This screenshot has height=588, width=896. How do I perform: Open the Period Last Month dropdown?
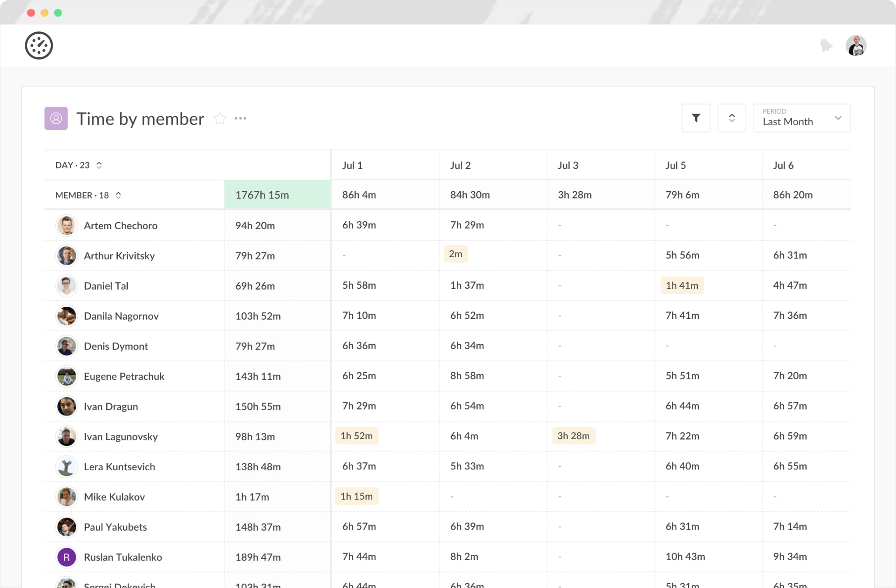(801, 118)
